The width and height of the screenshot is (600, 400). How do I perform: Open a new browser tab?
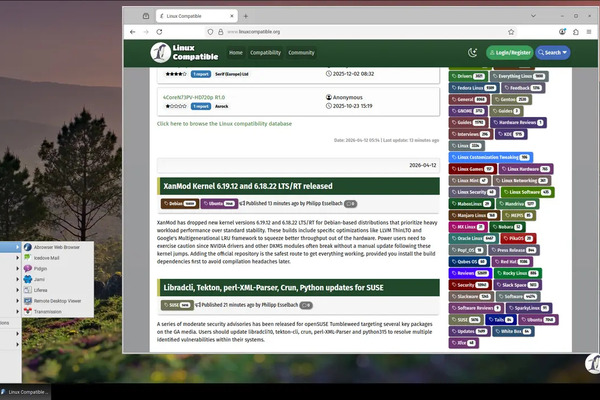243,16
